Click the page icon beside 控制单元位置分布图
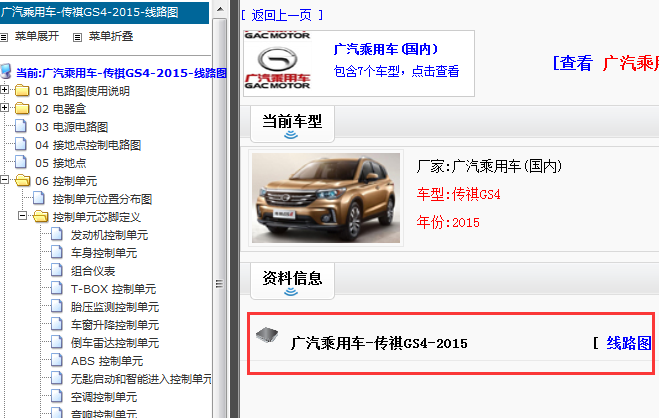This screenshot has width=659, height=418. click(39, 198)
